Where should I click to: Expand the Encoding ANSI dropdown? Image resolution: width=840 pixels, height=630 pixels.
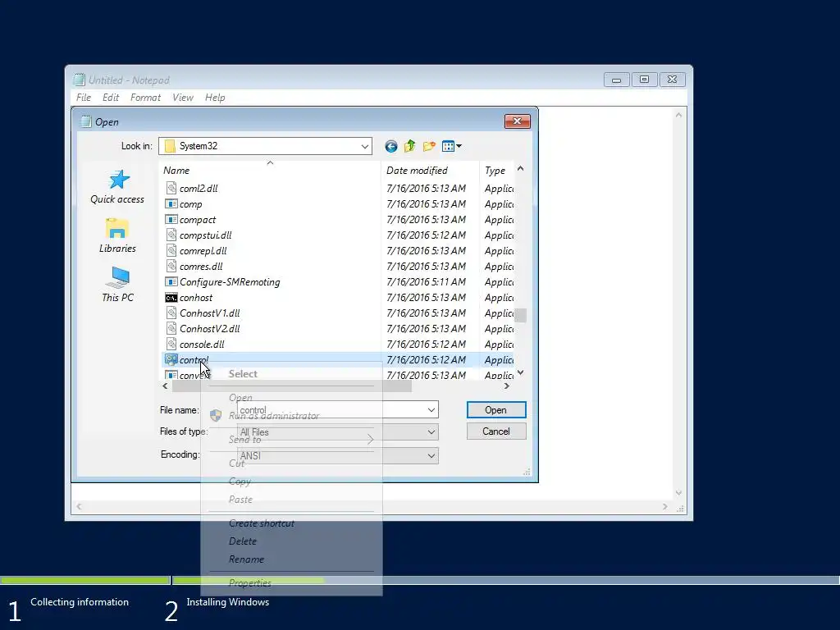pyautogui.click(x=431, y=455)
